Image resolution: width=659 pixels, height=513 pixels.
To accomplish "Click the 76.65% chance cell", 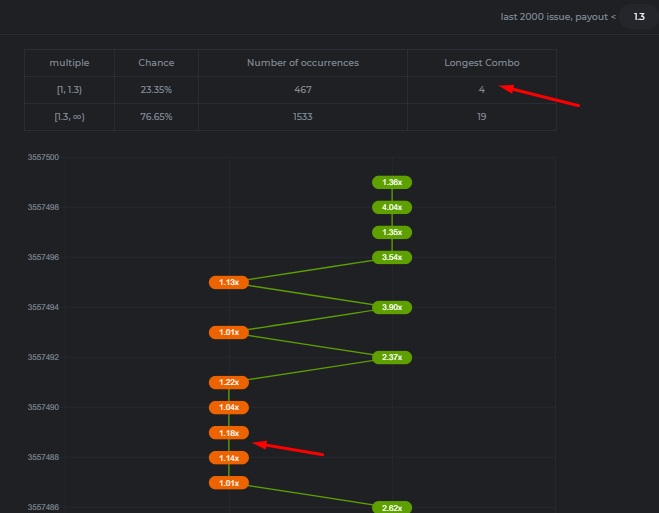I will 156,117.
